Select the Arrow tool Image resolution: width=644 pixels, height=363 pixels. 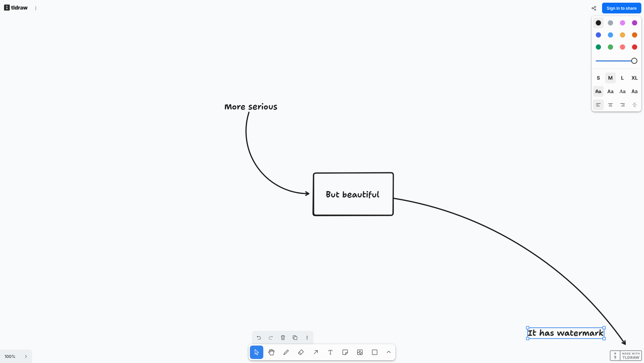[x=316, y=352]
